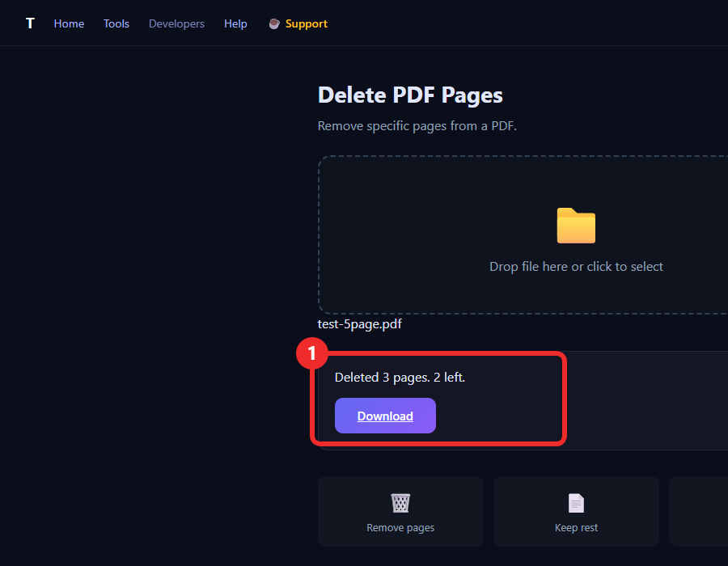Viewport: 728px width, 566px height.
Task: Open the Tools menu
Action: [x=116, y=23]
